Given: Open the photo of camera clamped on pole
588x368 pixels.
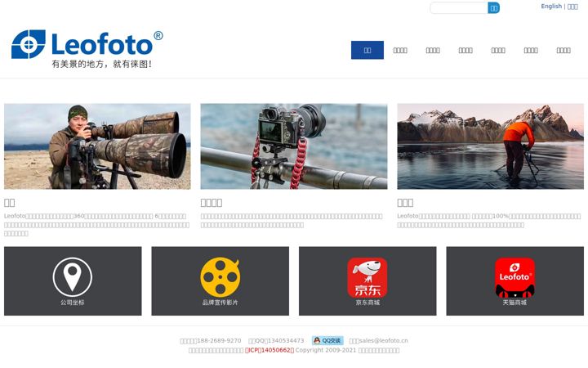Looking at the screenshot, I should point(294,146).
